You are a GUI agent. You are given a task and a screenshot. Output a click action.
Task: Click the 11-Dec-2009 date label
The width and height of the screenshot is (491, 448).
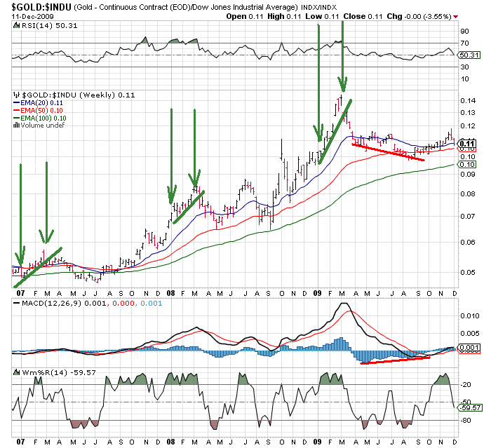(32, 16)
